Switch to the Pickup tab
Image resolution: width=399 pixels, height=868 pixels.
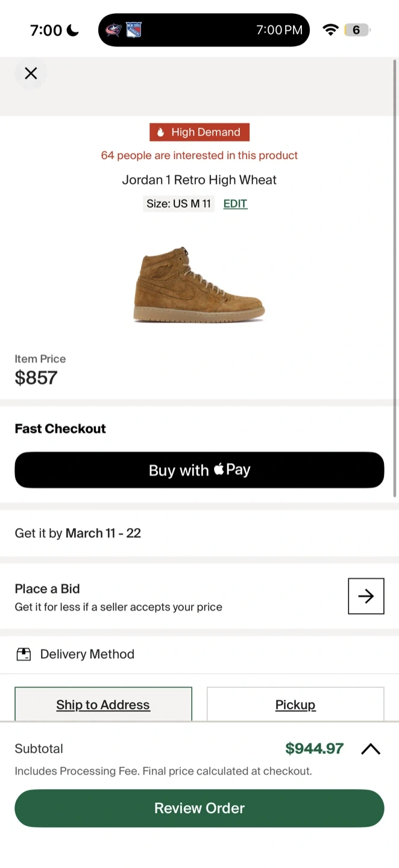tap(295, 704)
